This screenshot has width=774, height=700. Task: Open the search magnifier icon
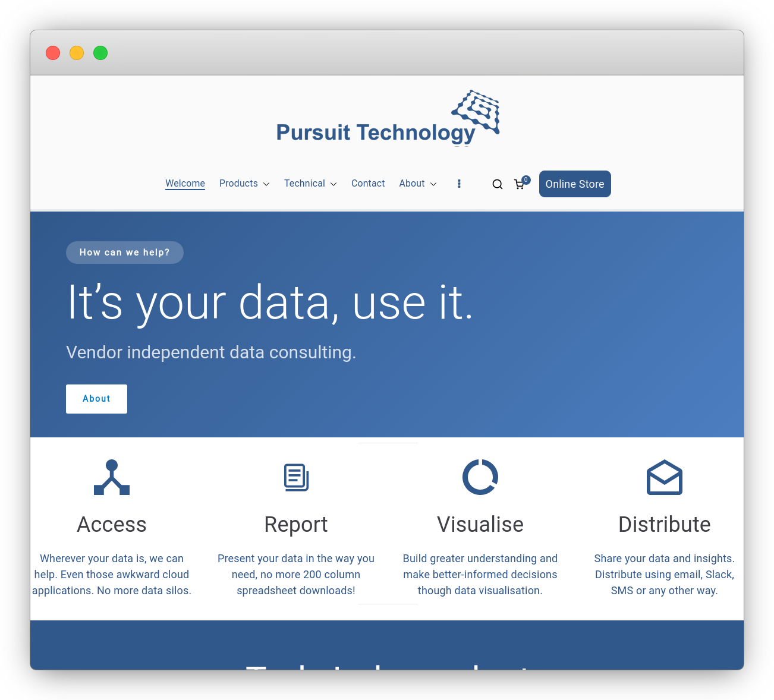point(498,184)
